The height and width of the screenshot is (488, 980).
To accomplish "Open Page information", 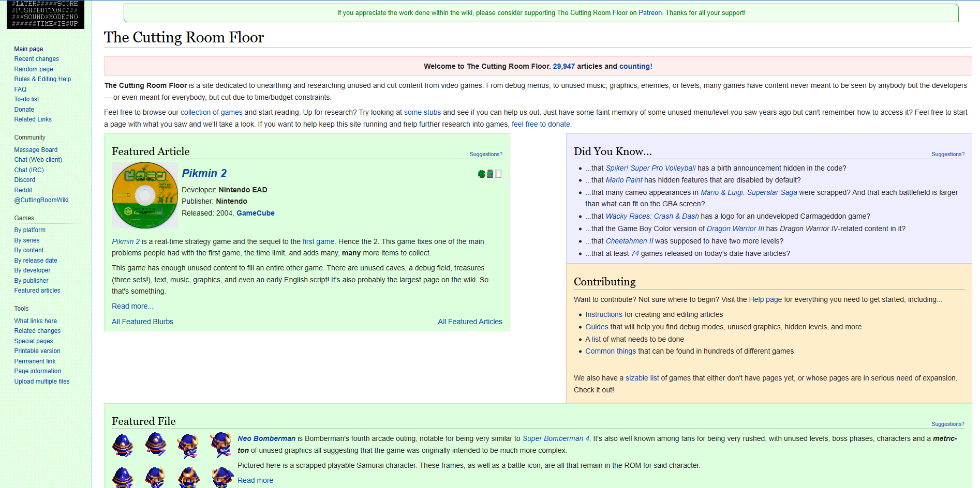I will 38,371.
